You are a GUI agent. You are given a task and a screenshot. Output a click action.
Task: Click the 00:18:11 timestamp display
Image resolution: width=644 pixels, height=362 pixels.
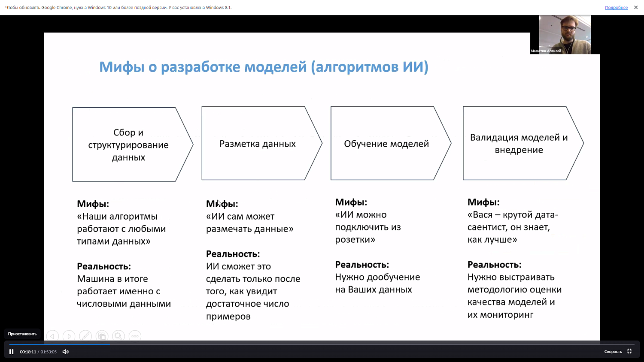[28, 351]
